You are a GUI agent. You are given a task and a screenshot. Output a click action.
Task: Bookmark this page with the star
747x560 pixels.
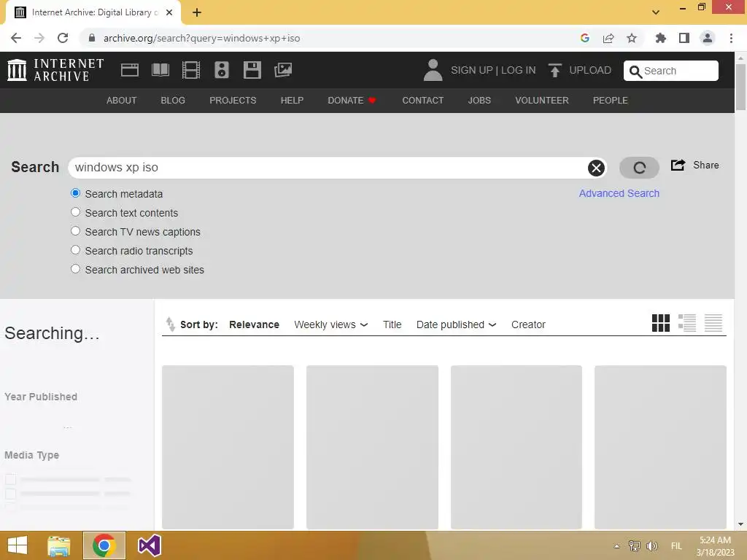pyautogui.click(x=632, y=38)
